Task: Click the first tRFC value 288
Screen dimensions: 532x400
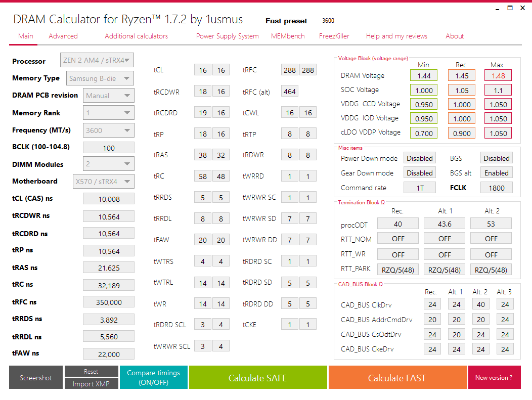Action: [290, 70]
